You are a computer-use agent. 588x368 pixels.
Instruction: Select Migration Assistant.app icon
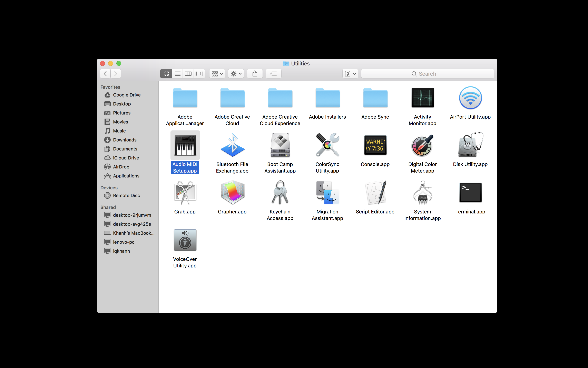tap(327, 193)
